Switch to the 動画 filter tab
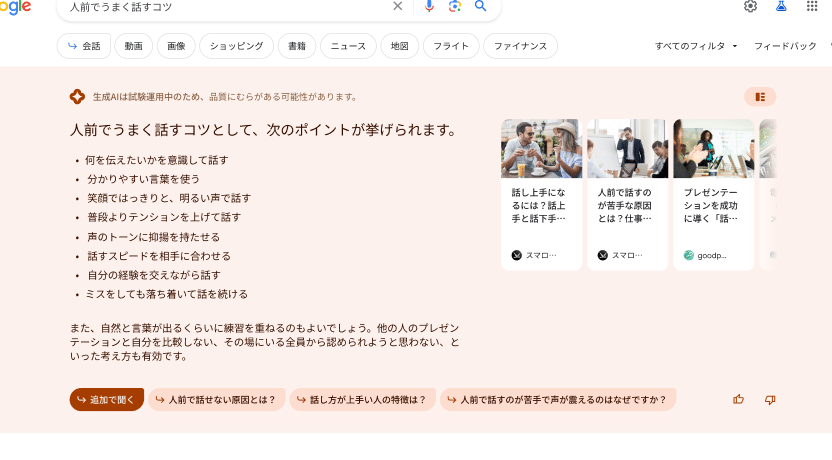This screenshot has height=460, width=832. coord(134,46)
